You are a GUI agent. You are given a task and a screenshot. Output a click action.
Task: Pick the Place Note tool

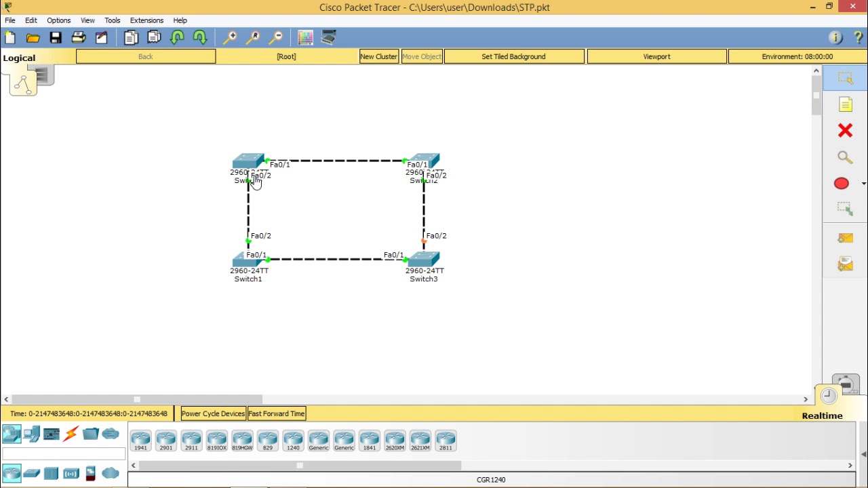pyautogui.click(x=845, y=105)
